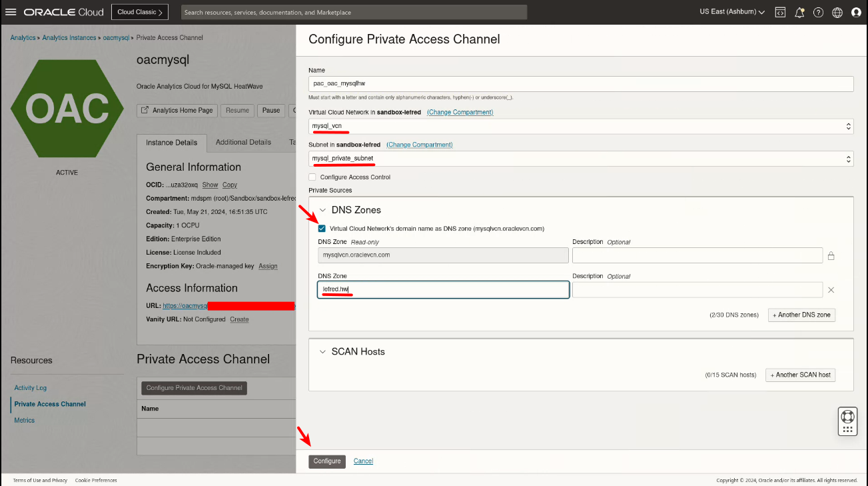Open the notifications bell
The height and width of the screenshot is (486, 868).
[799, 12]
